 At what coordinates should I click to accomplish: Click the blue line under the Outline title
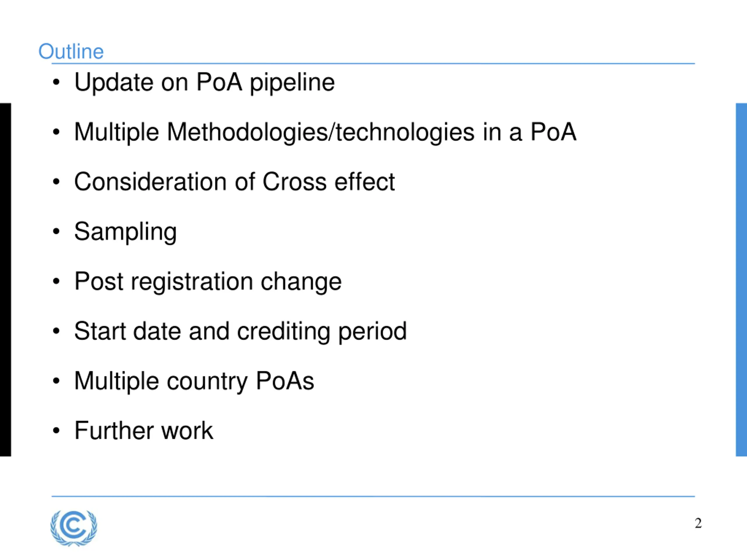[373, 64]
